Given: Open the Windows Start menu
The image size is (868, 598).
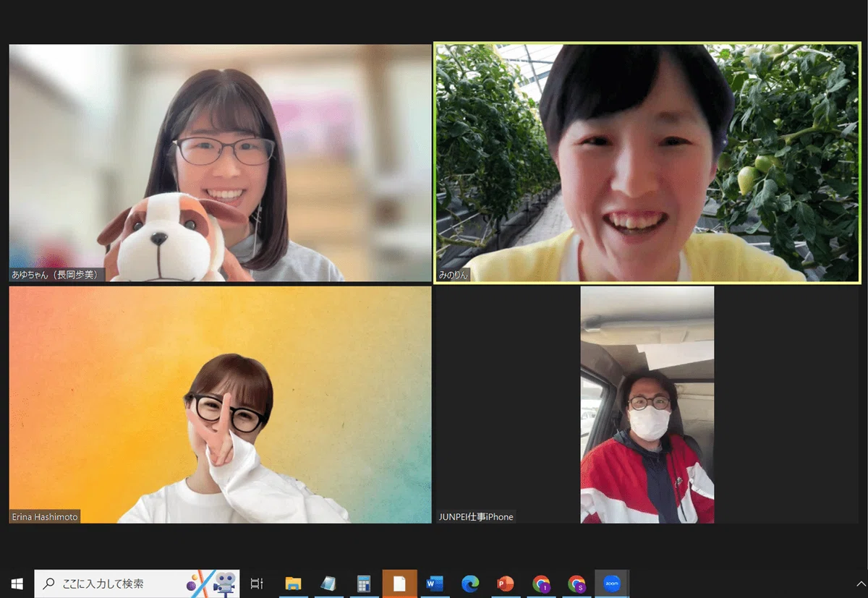Looking at the screenshot, I should click(17, 584).
